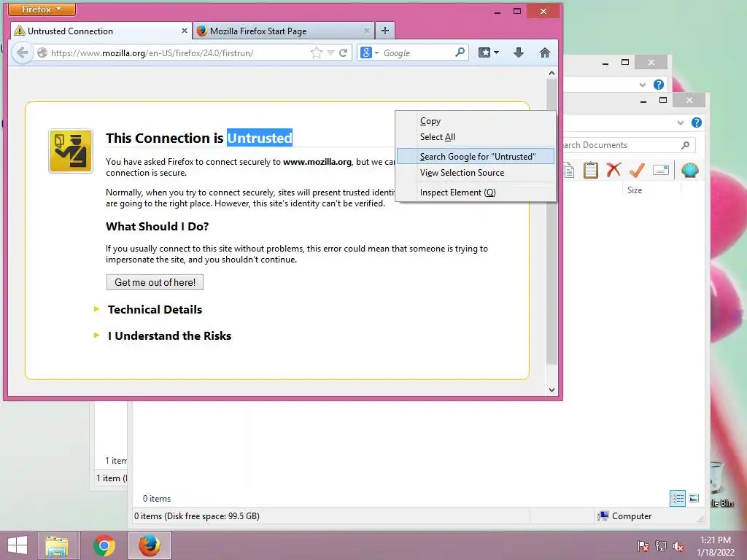Click the red X delete icon in Explorer
Image resolution: width=747 pixels, height=560 pixels.
coord(614,169)
